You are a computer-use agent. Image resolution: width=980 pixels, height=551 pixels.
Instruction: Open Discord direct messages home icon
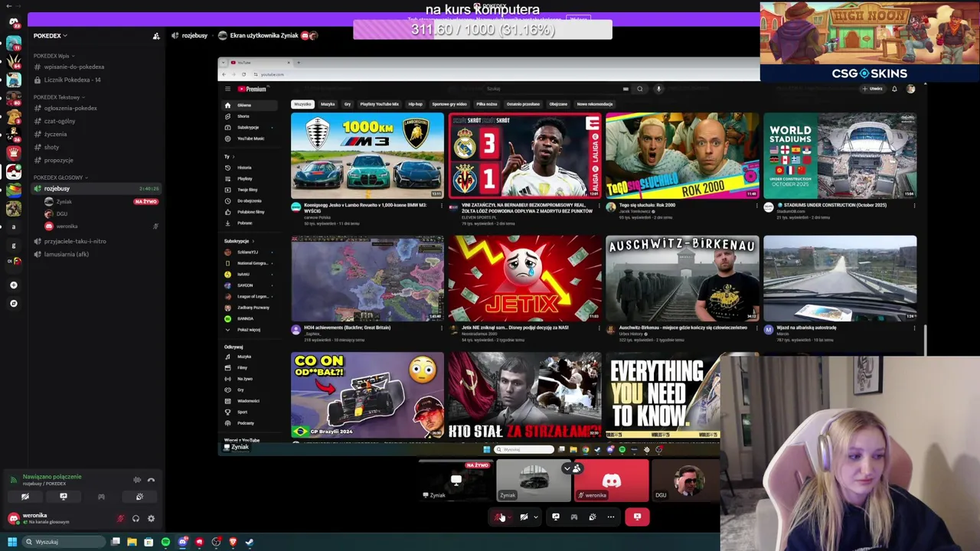coord(13,22)
